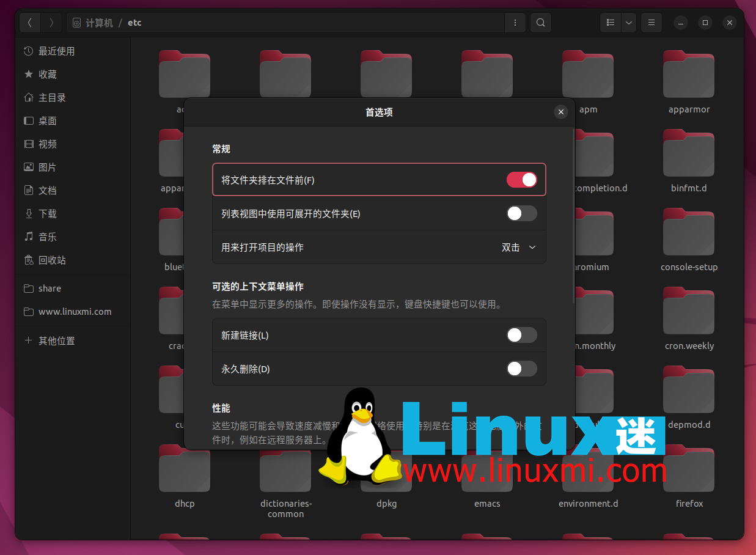
Task: Open share bookmark in sidebar
Action: tap(73, 289)
